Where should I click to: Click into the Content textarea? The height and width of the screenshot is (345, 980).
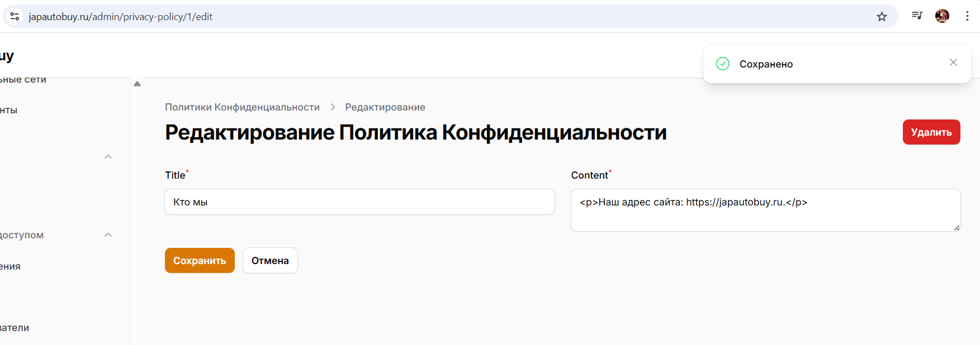pyautogui.click(x=765, y=210)
